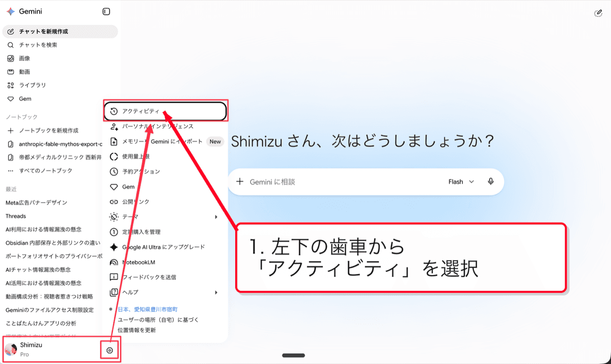Click 位置情報を更新 to refresh location

[x=137, y=330]
